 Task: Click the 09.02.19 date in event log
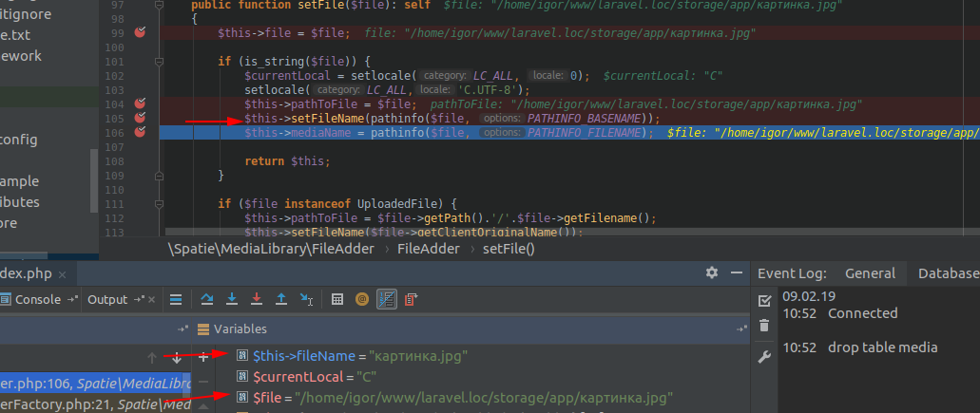[x=809, y=296]
